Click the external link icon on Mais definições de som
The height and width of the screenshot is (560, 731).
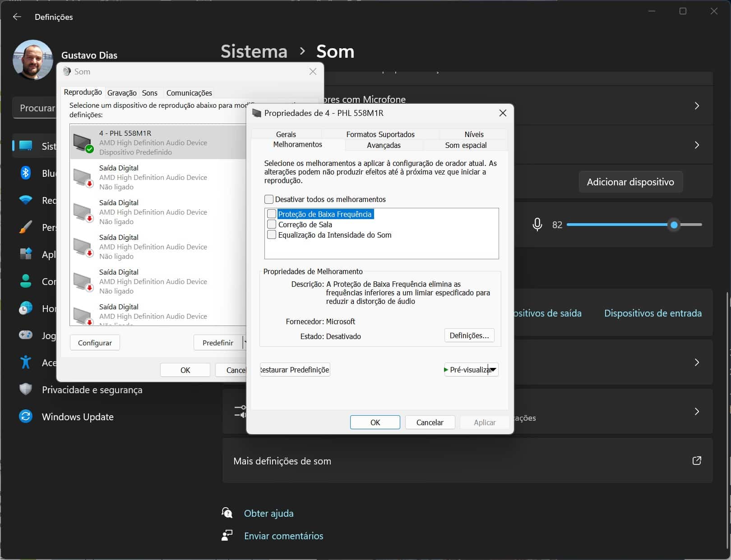(x=697, y=461)
